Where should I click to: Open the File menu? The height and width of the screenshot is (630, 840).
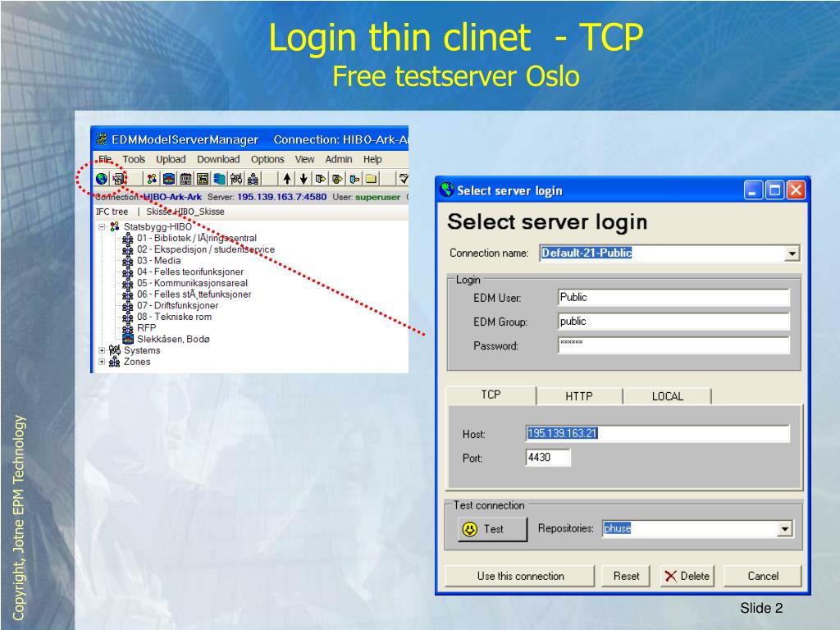pos(105,159)
